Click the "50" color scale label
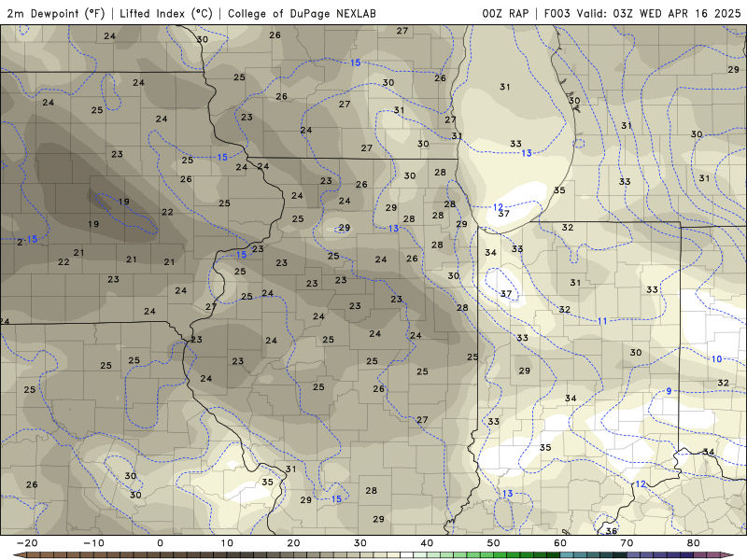 tap(494, 543)
